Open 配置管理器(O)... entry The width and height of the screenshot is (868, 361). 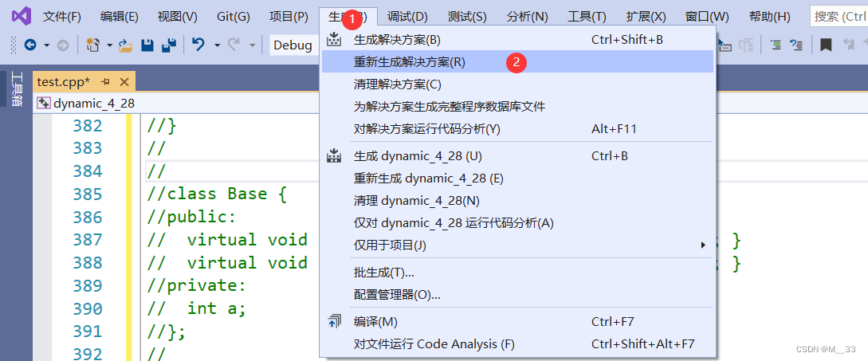coord(517,295)
